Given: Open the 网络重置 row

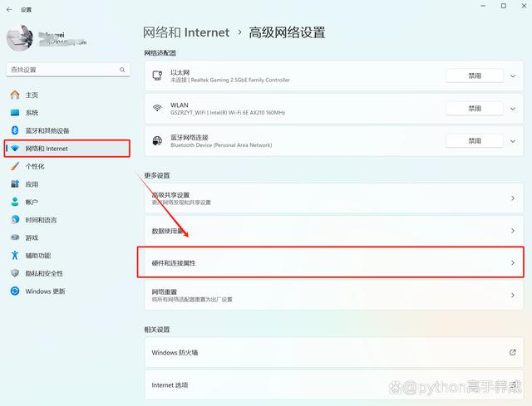Looking at the screenshot, I should point(334,296).
